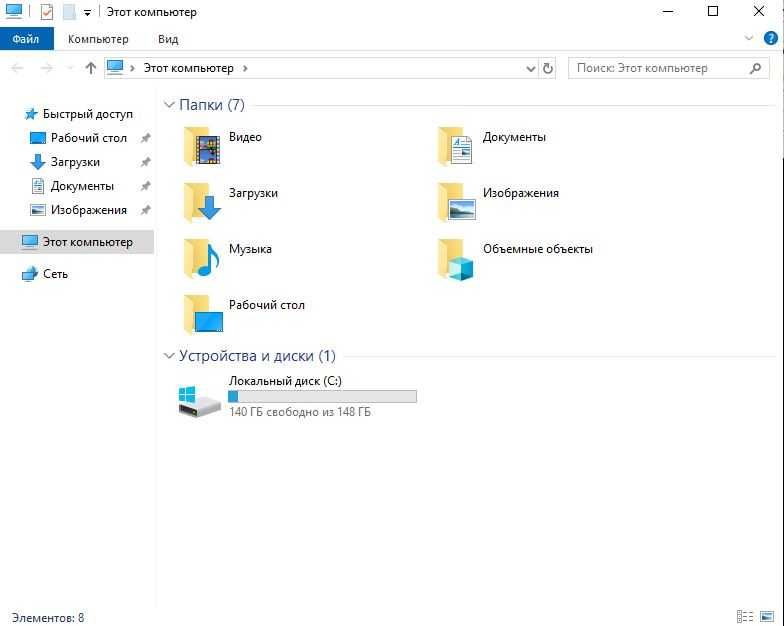Open the address bar history dropdown
Image resolution: width=784 pixels, height=626 pixels.
click(x=530, y=68)
